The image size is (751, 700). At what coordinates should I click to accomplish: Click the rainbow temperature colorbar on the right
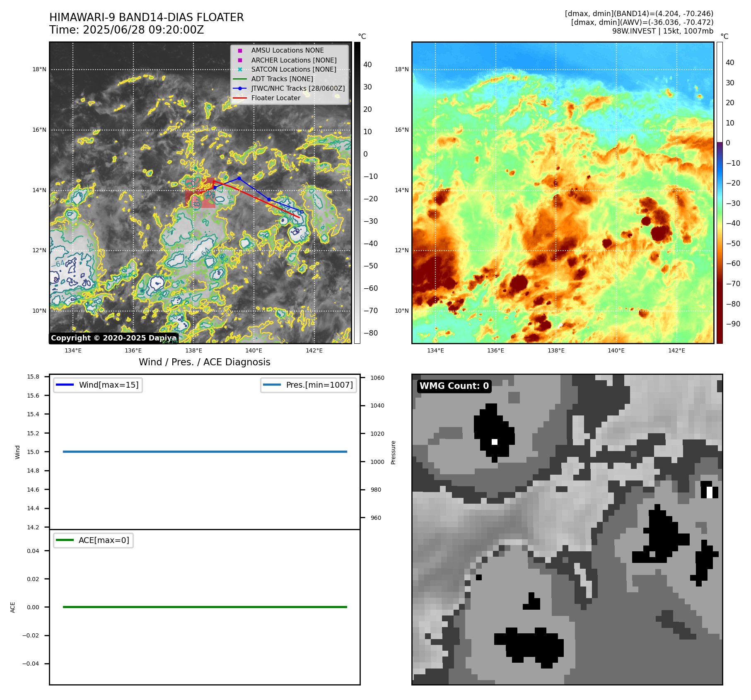(x=720, y=193)
